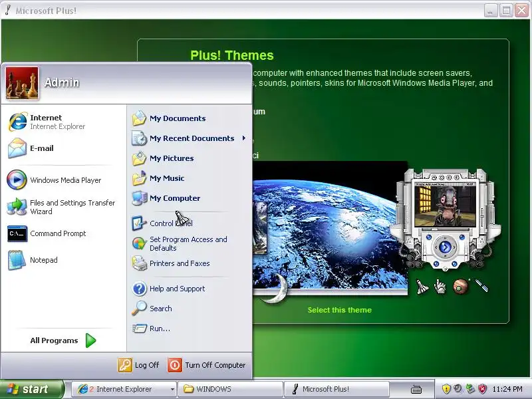This screenshot has height=399, width=532.
Task: Click the taskbar clock showing 11:24 PM
Action: coord(507,389)
